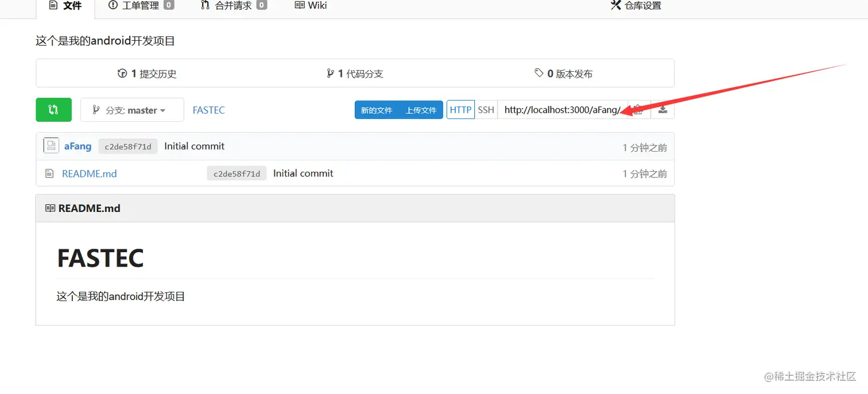The width and height of the screenshot is (868, 394).
Task: Open commit c2de58f71d beside aFang
Action: [x=128, y=146]
